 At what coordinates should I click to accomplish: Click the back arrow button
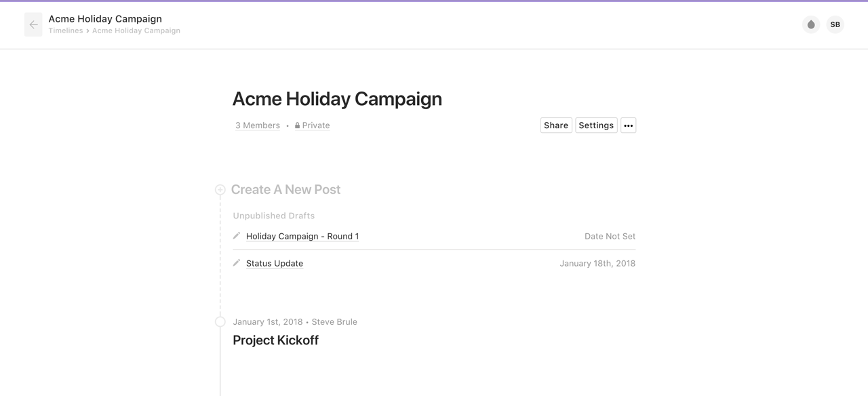pos(33,24)
